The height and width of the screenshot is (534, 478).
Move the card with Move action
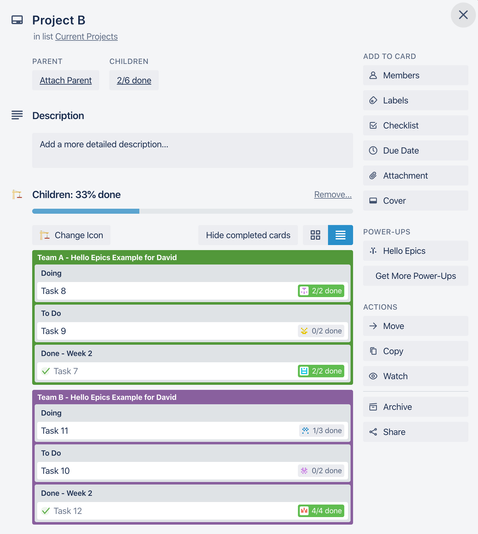[415, 326]
